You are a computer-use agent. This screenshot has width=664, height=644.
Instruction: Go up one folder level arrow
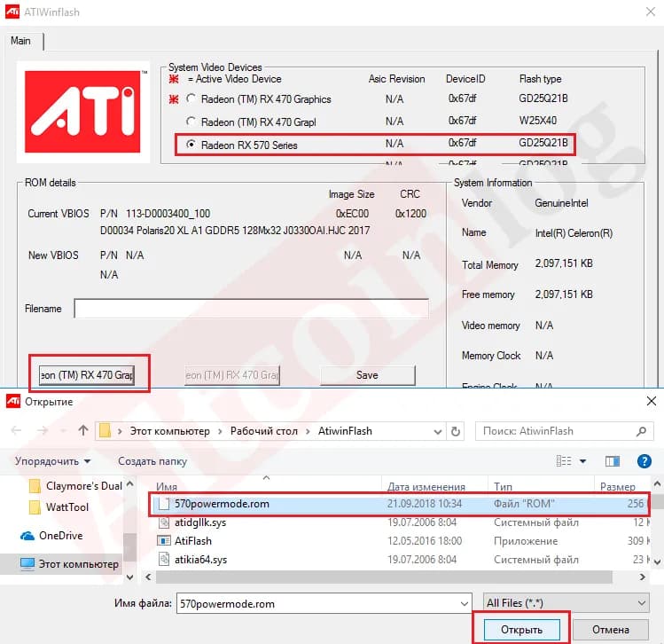click(83, 431)
